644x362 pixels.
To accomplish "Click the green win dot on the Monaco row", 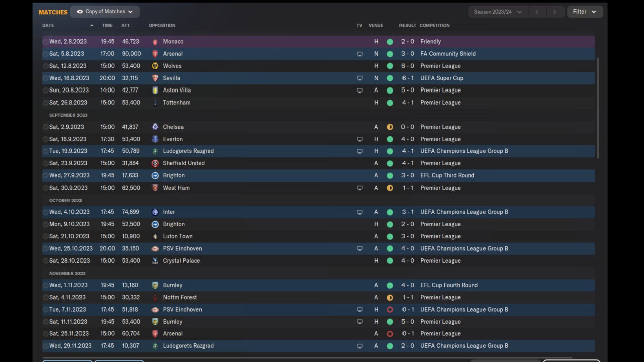I will tap(390, 42).
